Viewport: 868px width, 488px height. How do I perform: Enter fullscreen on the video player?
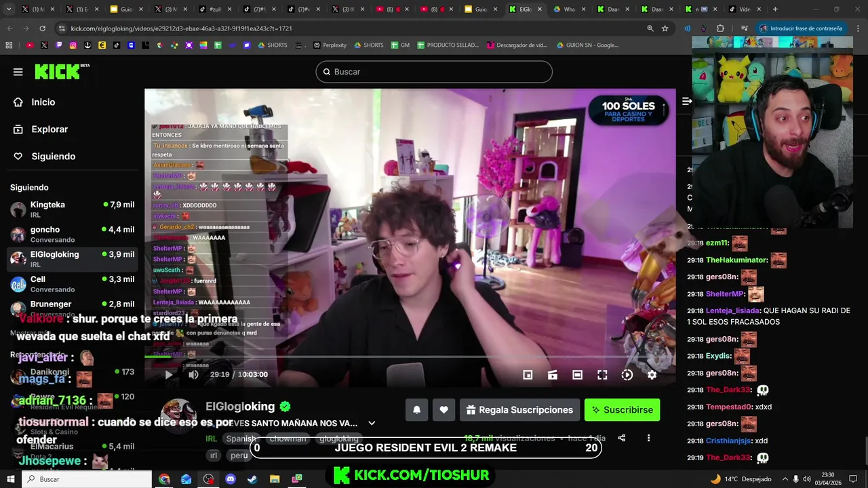pyautogui.click(x=602, y=375)
